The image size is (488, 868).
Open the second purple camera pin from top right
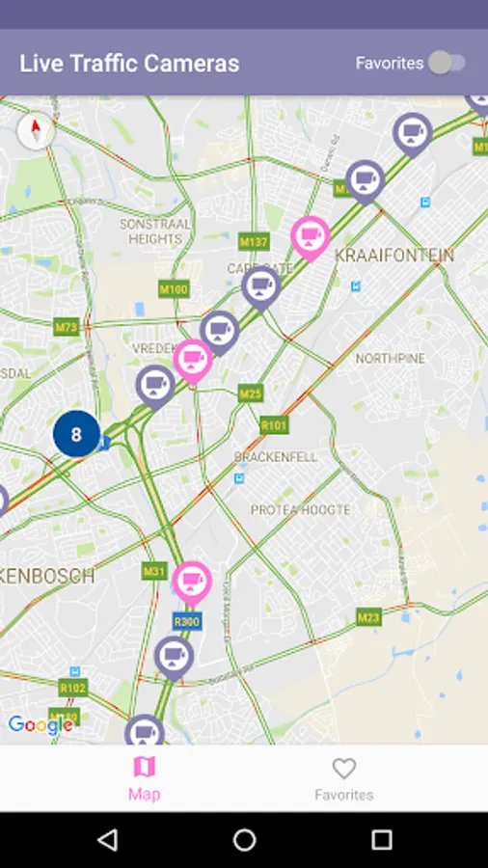[x=366, y=180]
